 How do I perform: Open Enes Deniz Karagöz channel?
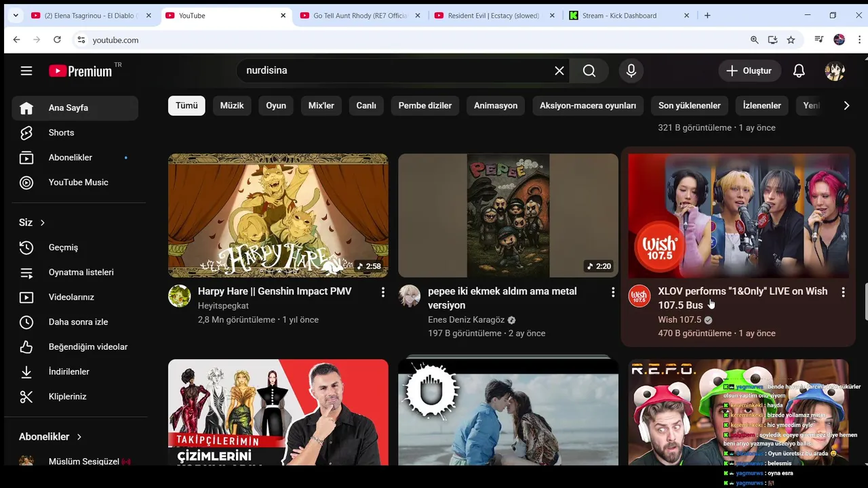pyautogui.click(x=467, y=320)
